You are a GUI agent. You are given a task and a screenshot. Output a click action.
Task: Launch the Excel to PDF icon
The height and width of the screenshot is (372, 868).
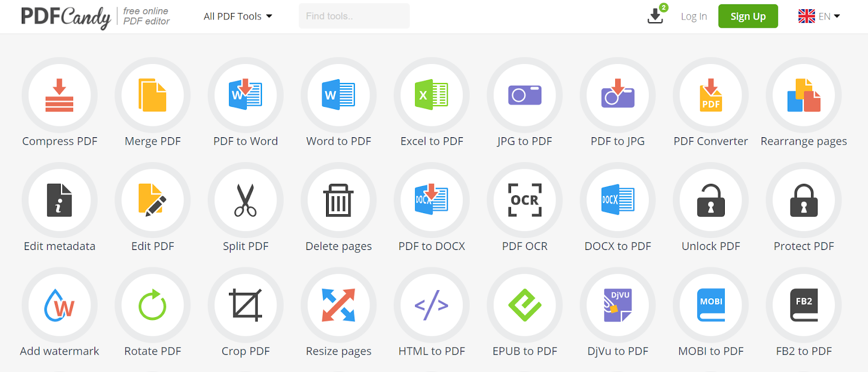(432, 95)
